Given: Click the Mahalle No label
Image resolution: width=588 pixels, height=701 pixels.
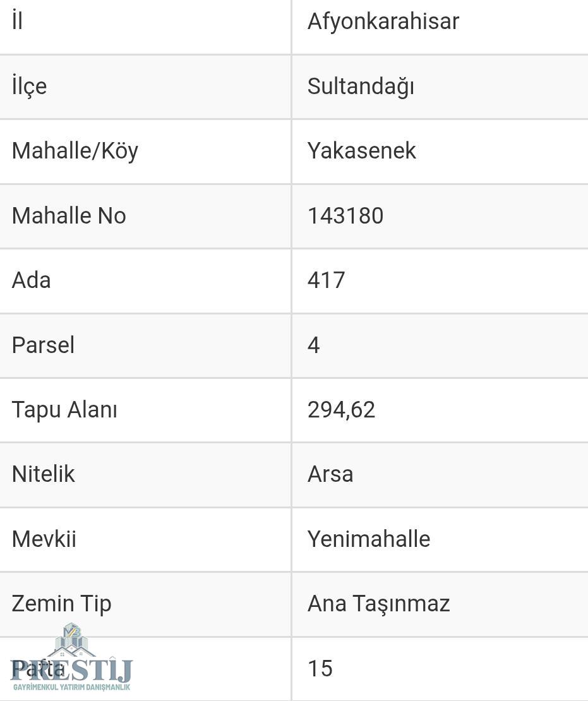Looking at the screenshot, I should (x=69, y=215).
